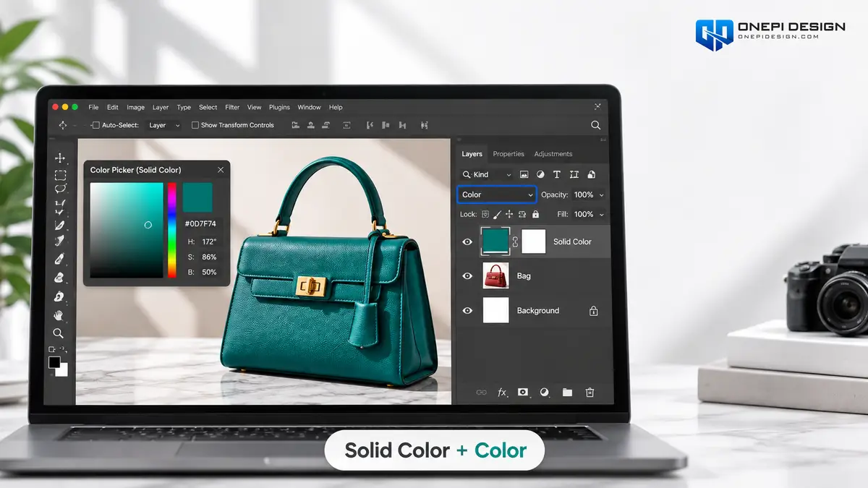Click the filter for pixel layers icon
868x488 pixels.
point(524,174)
